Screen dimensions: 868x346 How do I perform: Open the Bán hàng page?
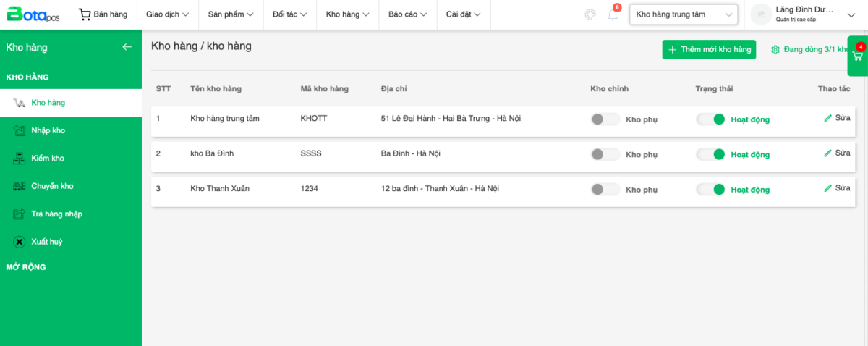(103, 14)
